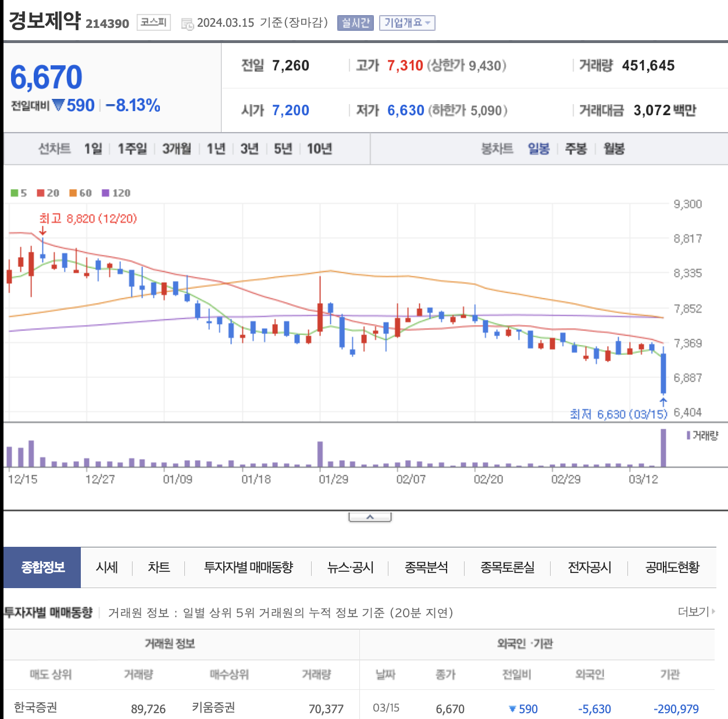Switch to the 월봉 monthly candle chart
This screenshot has height=719, width=728.
click(614, 149)
